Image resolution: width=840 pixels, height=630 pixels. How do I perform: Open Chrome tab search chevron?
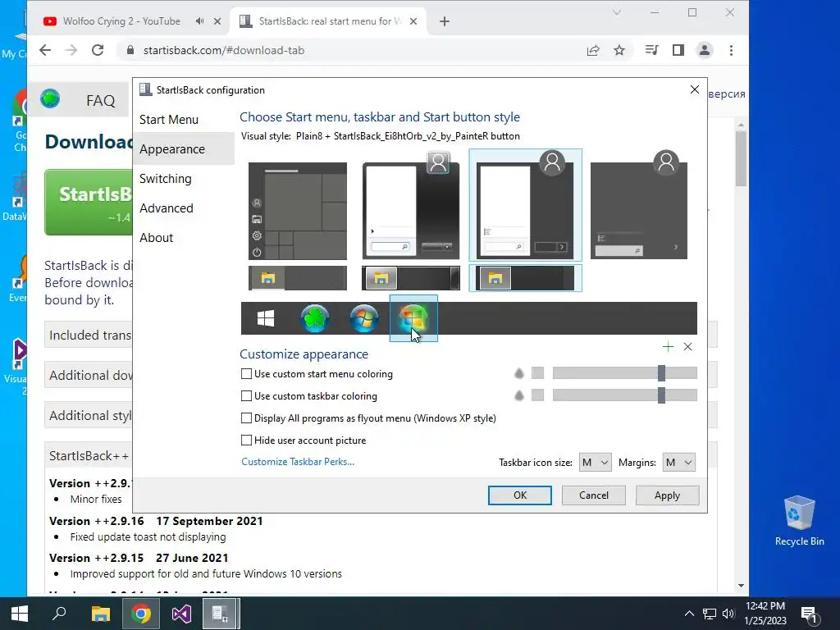pos(617,12)
